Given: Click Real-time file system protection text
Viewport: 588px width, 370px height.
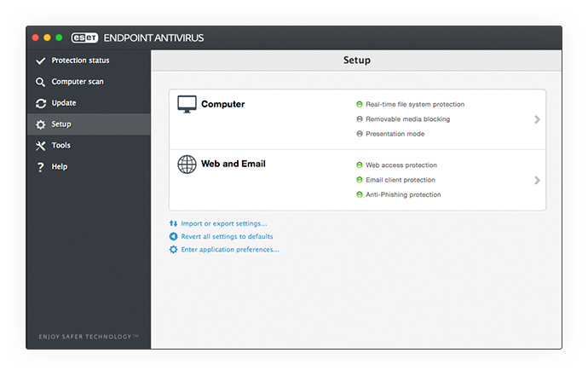Looking at the screenshot, I should coord(415,104).
